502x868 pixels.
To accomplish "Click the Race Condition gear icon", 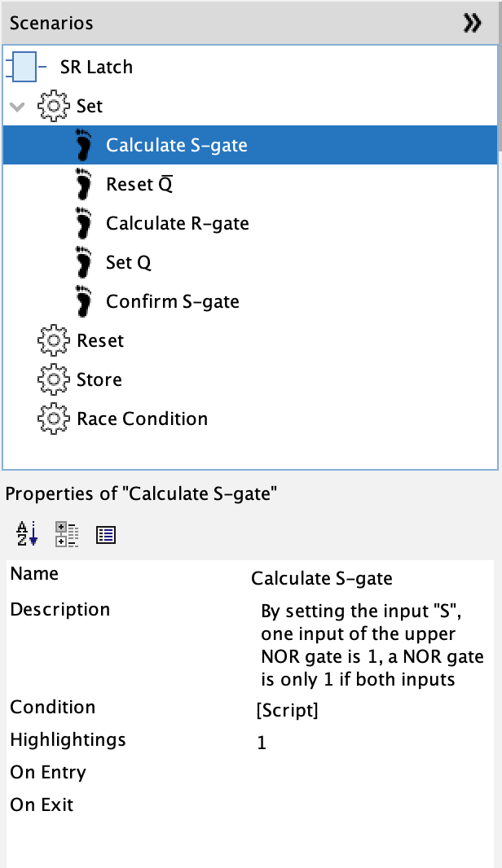I will [x=53, y=419].
